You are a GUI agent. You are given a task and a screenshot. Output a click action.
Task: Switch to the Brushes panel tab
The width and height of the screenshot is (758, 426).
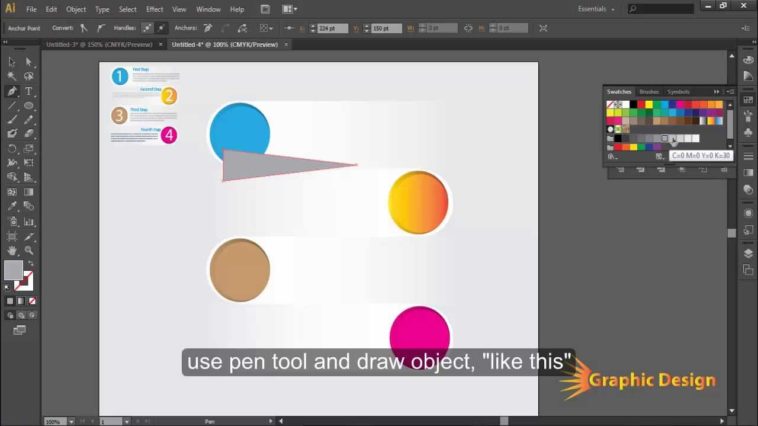(649, 92)
